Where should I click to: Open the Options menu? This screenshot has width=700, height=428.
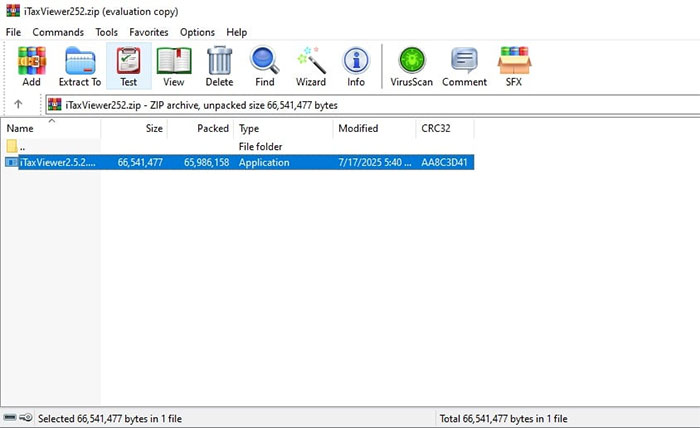(x=197, y=32)
